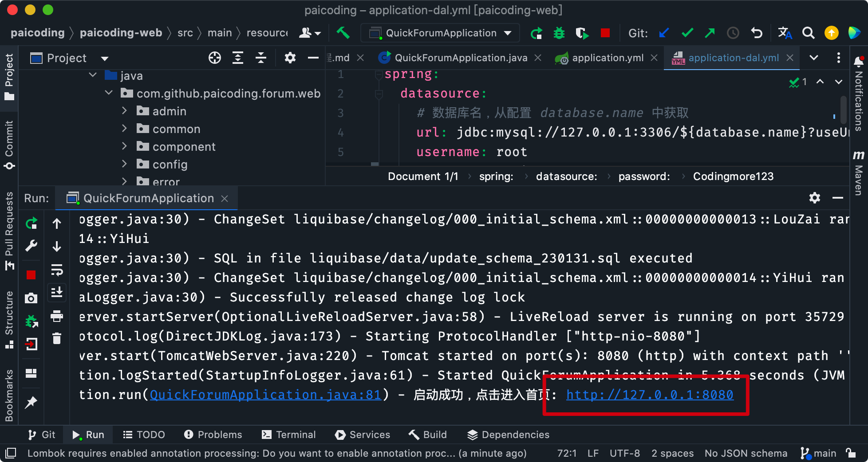Expand the admin folder in the project tree
Screen dimensions: 868x462
click(125, 111)
